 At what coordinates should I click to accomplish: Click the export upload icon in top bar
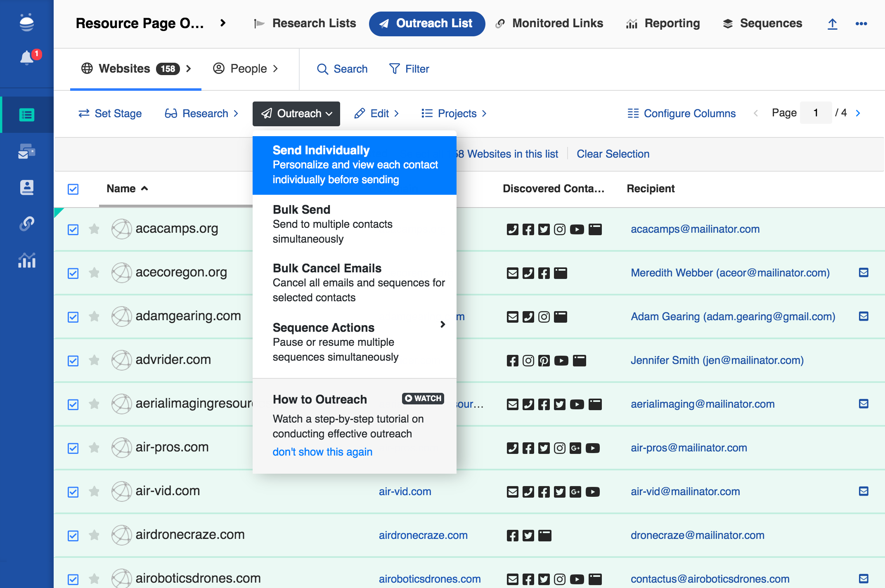coord(832,24)
